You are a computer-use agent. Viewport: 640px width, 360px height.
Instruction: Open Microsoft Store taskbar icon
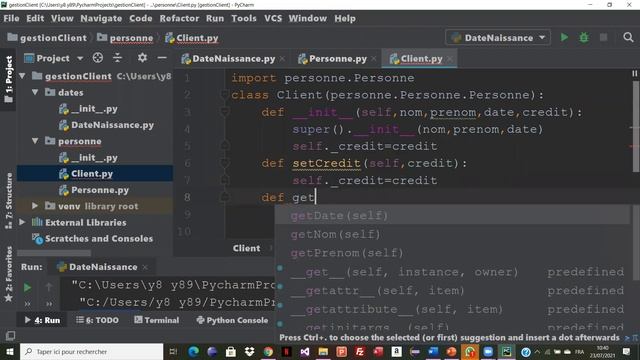point(231,351)
